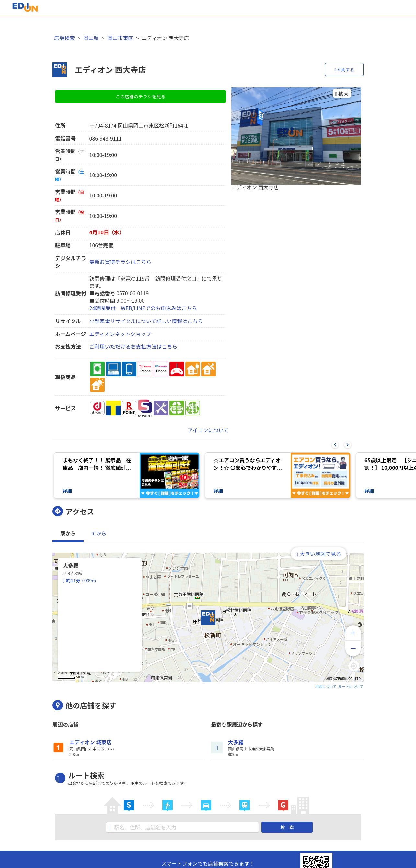The image size is (416, 868).
Task: Enlarge store photo with 拡大 button
Action: pyautogui.click(x=341, y=94)
